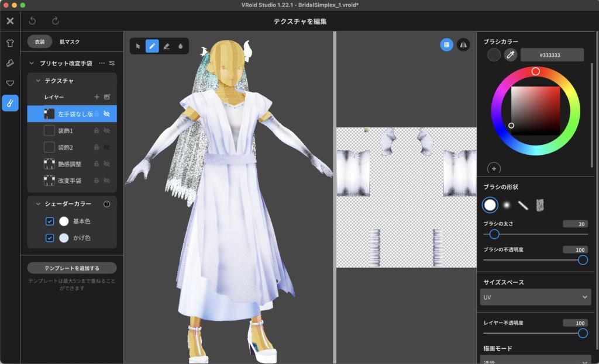This screenshot has width=599, height=364.
Task: Click the hue ring handle at top
Action: (536, 71)
